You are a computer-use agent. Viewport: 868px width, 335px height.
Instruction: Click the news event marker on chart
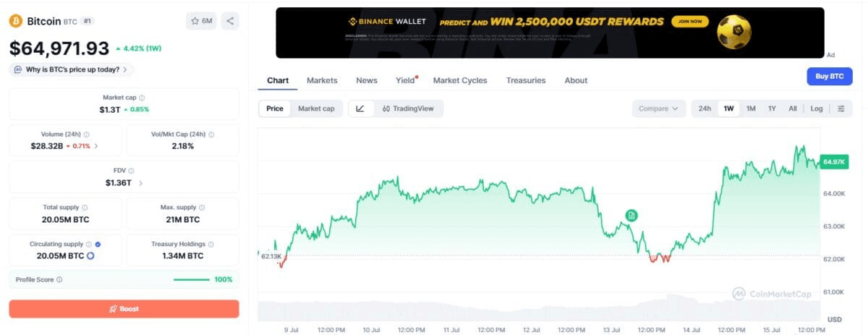point(631,216)
